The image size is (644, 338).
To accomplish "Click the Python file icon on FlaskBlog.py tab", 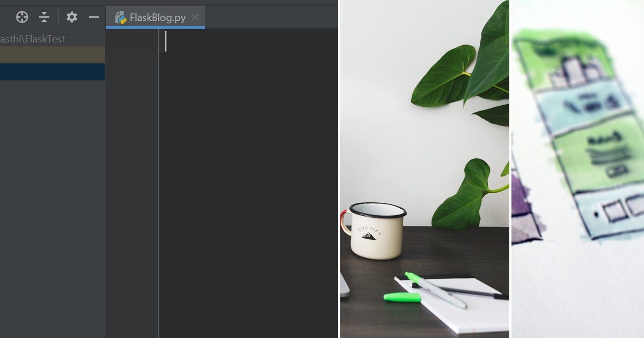I will point(120,17).
